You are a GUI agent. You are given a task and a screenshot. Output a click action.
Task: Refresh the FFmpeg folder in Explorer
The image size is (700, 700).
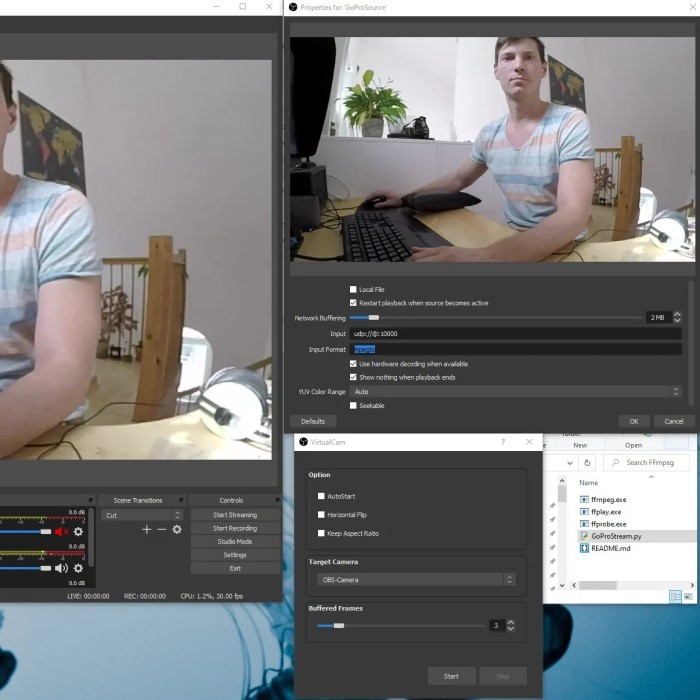[x=587, y=462]
